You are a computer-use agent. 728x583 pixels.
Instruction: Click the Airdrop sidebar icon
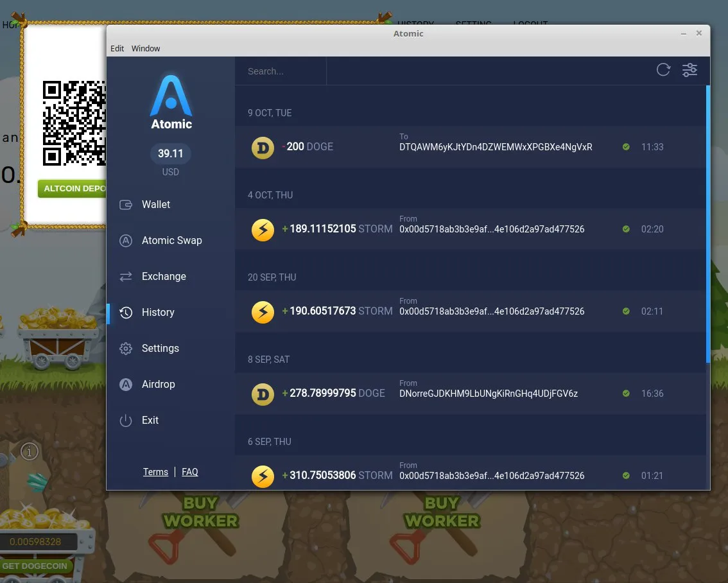point(126,385)
